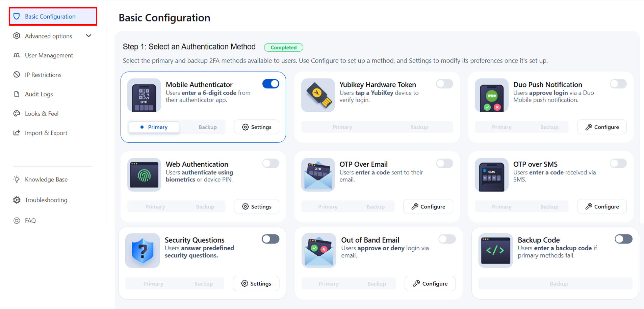This screenshot has height=309, width=644.
Task: Select the Basic Configuration shield icon
Action: pos(17,16)
